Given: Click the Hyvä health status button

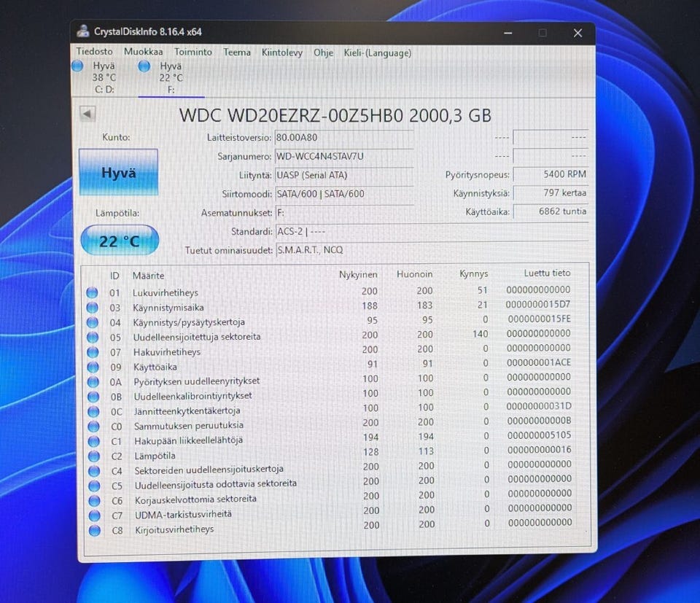Looking at the screenshot, I should click(x=119, y=172).
